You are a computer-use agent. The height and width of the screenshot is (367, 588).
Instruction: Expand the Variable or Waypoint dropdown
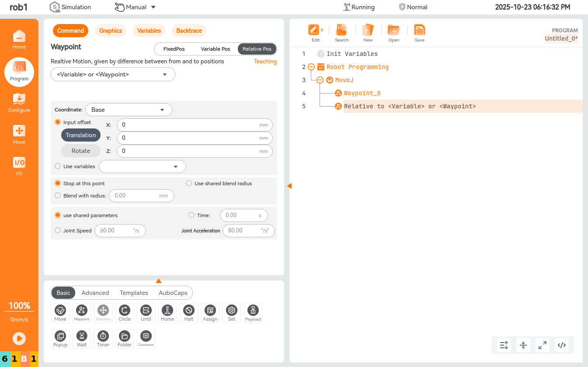click(113, 75)
